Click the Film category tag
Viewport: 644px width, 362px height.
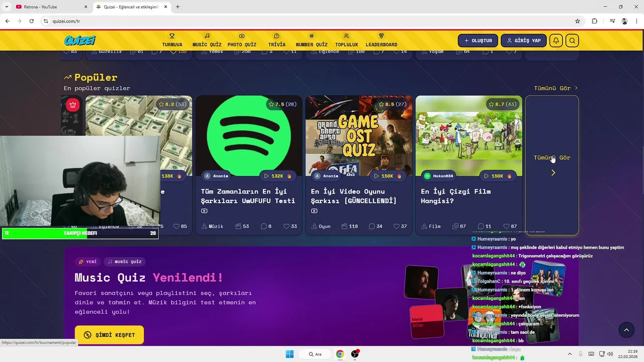[x=431, y=226]
